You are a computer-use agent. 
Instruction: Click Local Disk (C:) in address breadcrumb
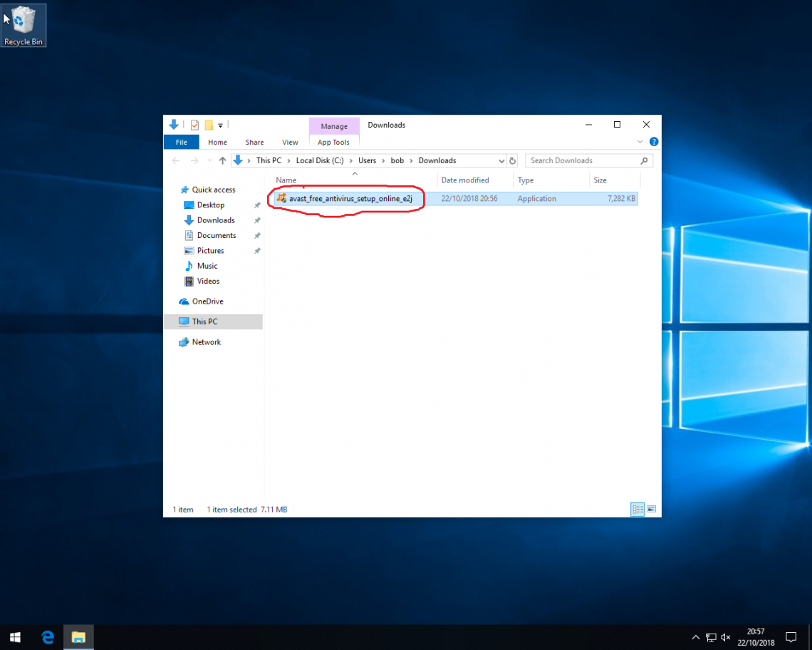[x=320, y=160]
